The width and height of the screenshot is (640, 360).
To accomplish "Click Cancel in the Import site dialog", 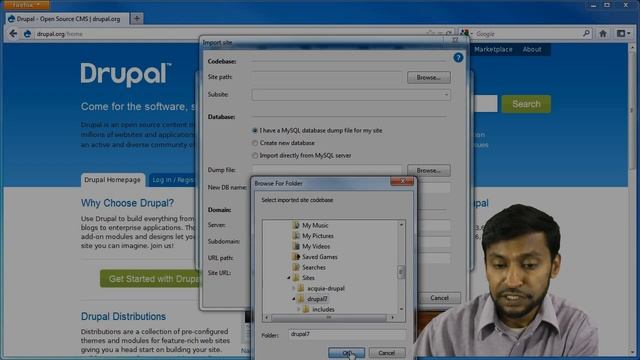I will [439, 298].
